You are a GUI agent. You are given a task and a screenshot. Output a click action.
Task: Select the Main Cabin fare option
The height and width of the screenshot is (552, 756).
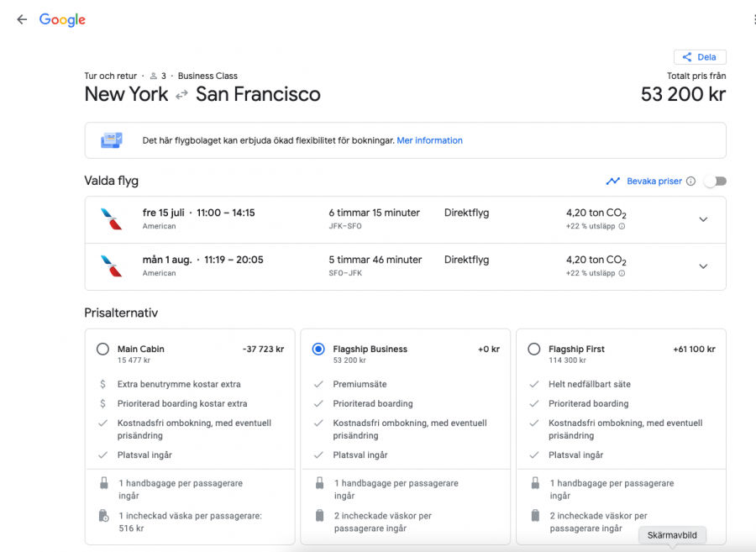[102, 350]
